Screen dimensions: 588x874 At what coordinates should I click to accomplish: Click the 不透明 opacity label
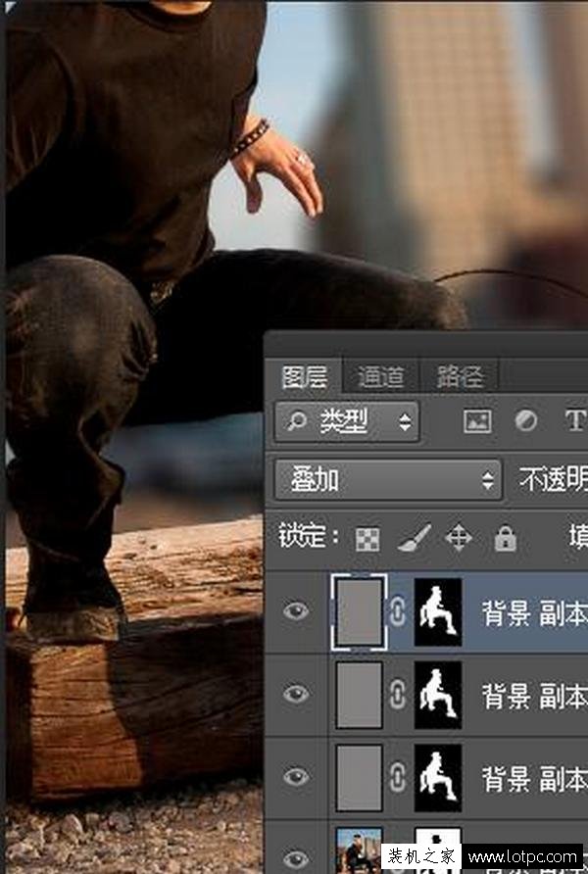pyautogui.click(x=553, y=479)
